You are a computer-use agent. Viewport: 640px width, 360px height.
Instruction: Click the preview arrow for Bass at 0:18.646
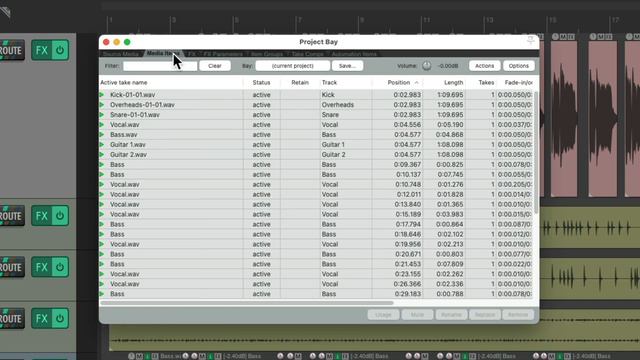tap(102, 234)
